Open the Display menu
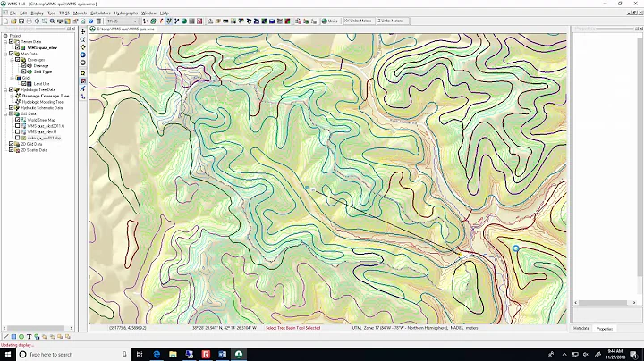The width and height of the screenshot is (644, 361). click(x=37, y=13)
